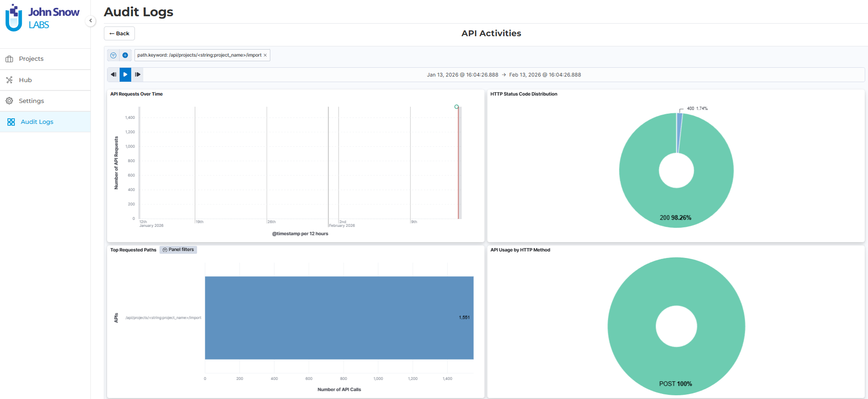Select Audit Logs in the sidebar
The image size is (868, 399).
coord(37,122)
